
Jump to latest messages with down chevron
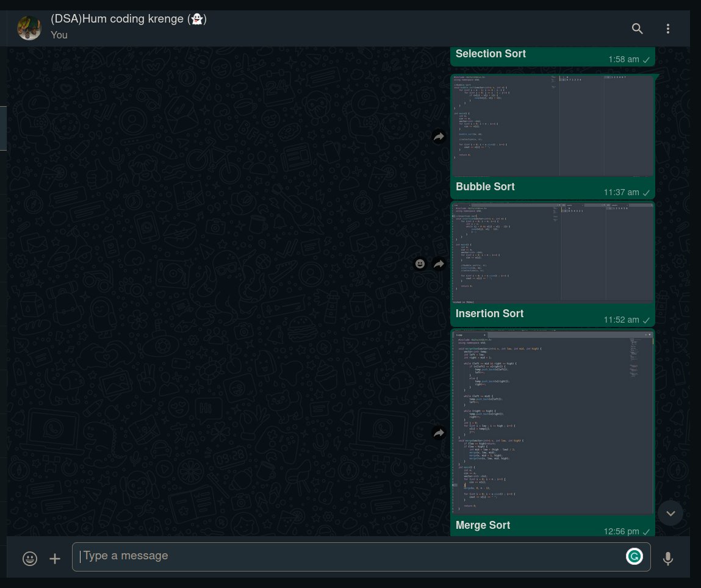click(x=670, y=514)
